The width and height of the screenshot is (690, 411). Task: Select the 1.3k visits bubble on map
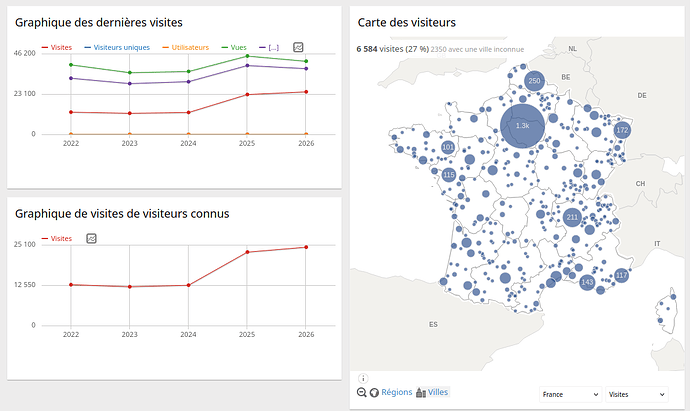pos(522,125)
